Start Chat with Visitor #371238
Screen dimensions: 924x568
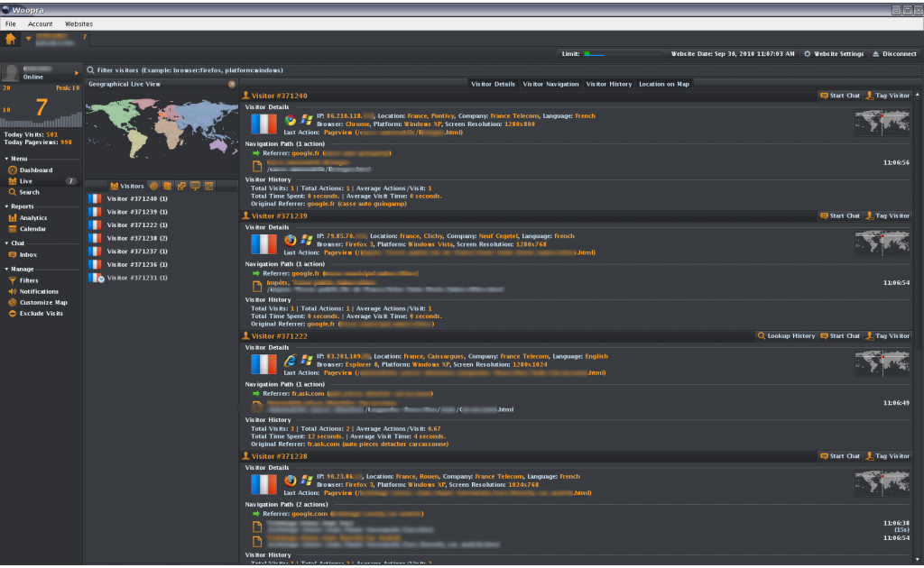coord(840,456)
